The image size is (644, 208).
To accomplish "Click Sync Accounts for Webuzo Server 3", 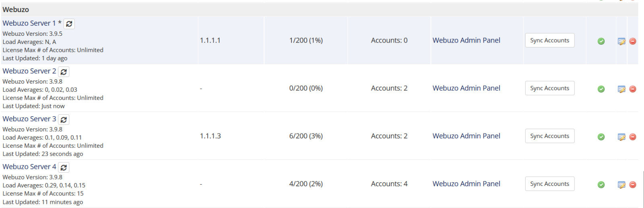I will point(549,136).
